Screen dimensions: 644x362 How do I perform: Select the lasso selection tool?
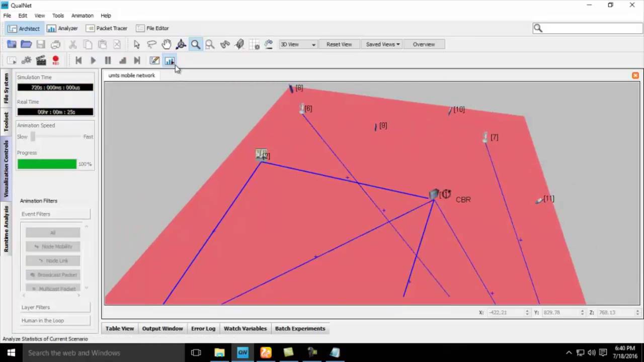tap(151, 44)
